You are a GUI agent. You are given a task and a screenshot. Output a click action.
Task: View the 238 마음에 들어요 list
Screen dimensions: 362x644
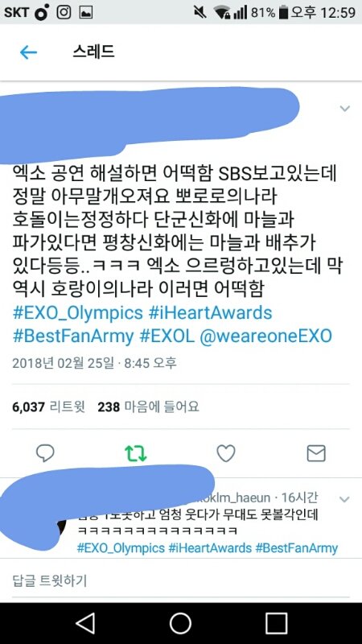pos(148,407)
